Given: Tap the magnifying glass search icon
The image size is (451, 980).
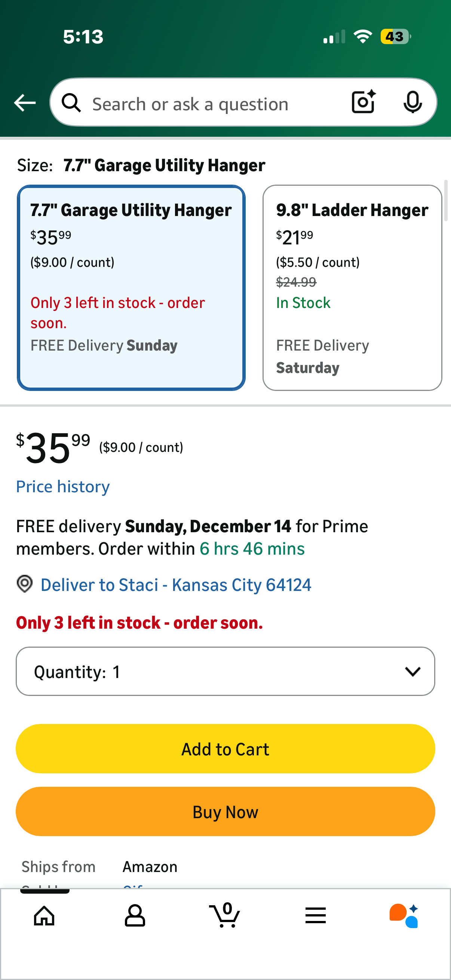Looking at the screenshot, I should click(71, 103).
